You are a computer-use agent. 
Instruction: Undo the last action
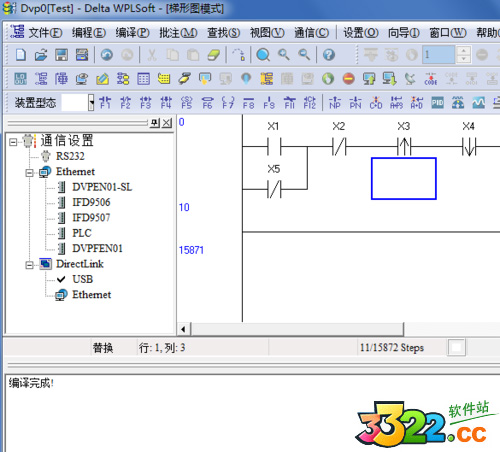[x=107, y=55]
